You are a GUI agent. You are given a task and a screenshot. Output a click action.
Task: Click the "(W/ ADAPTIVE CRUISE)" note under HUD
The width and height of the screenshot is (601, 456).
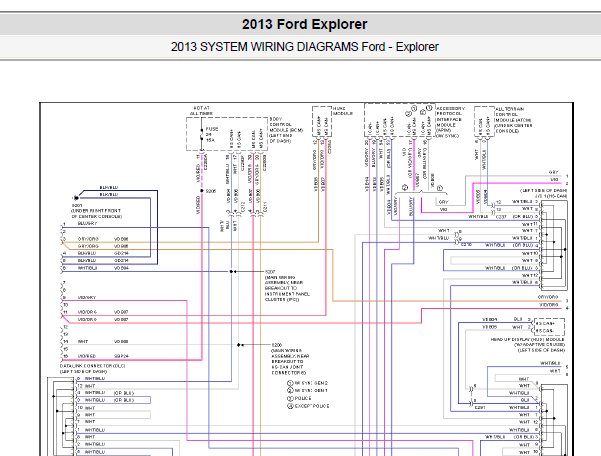(539, 345)
